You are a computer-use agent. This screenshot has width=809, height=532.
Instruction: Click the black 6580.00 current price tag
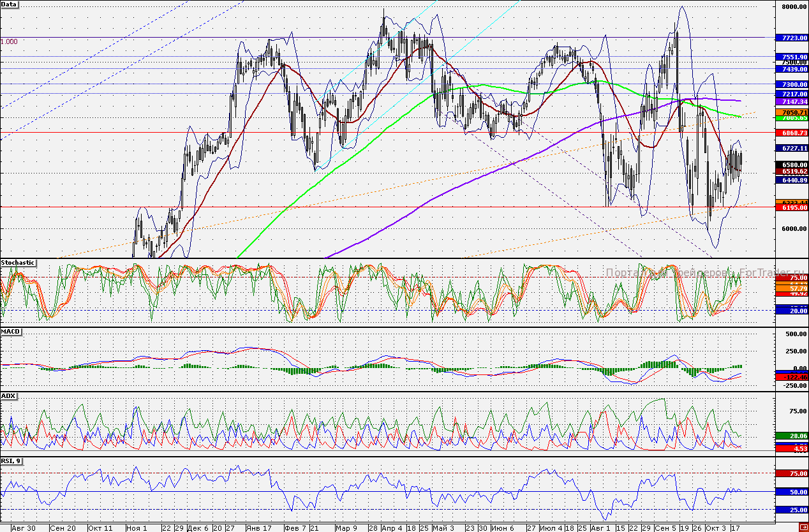pos(791,165)
